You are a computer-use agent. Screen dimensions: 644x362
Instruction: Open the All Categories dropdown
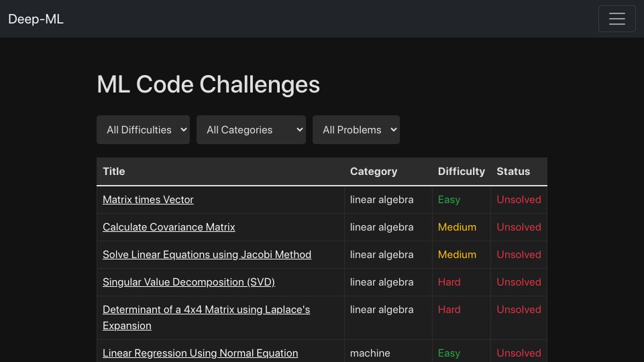click(251, 129)
